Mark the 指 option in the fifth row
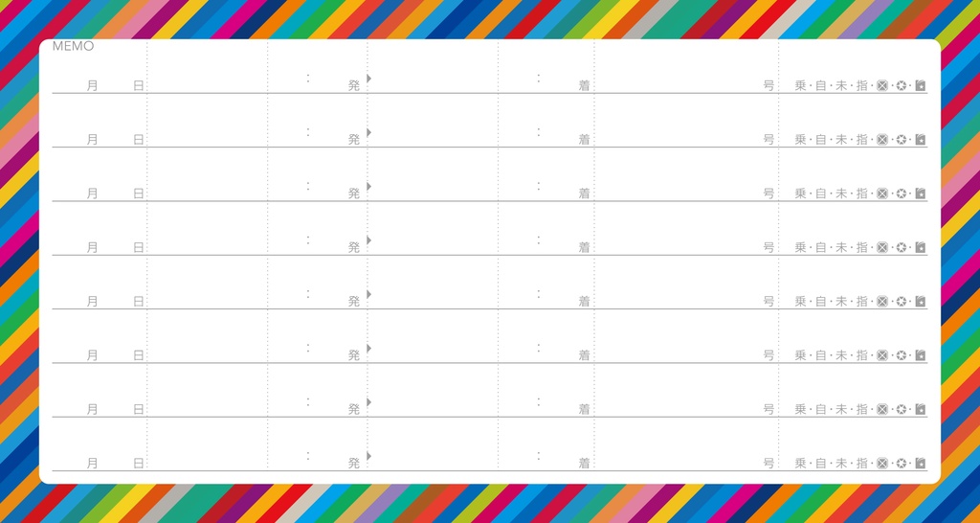The image size is (980, 523). pyautogui.click(x=861, y=302)
